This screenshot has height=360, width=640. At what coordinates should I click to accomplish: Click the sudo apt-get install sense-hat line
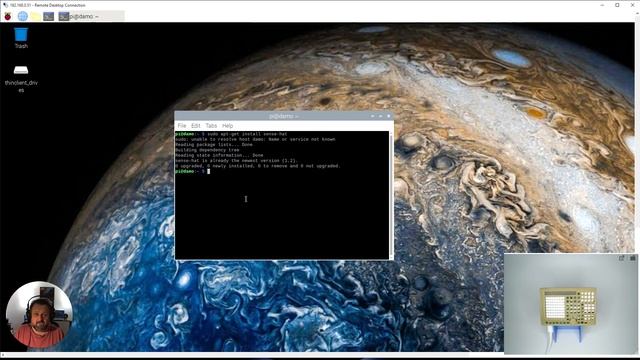231,134
